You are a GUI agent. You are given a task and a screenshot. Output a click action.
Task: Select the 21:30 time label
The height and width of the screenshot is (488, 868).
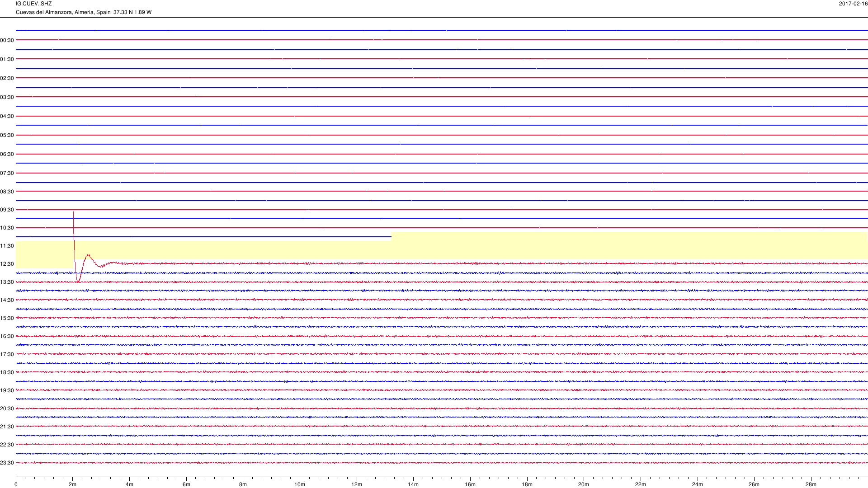point(7,427)
